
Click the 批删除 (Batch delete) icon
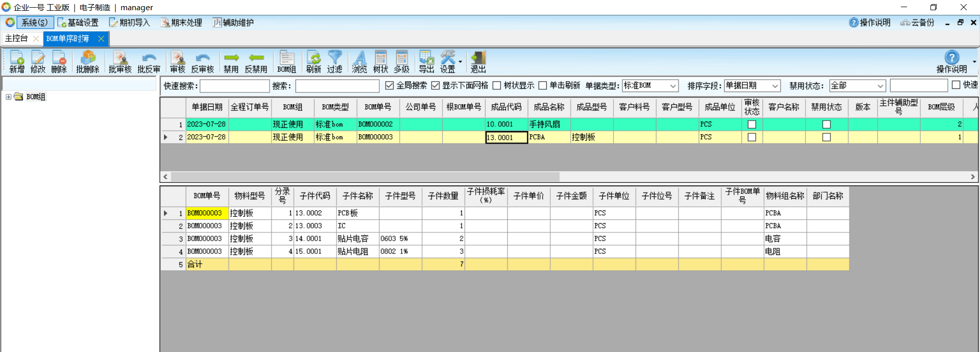(87, 62)
